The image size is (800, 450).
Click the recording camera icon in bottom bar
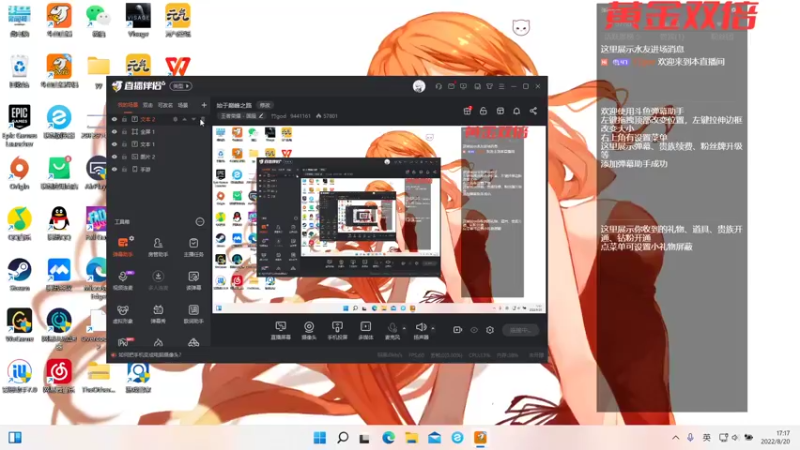[x=457, y=330]
